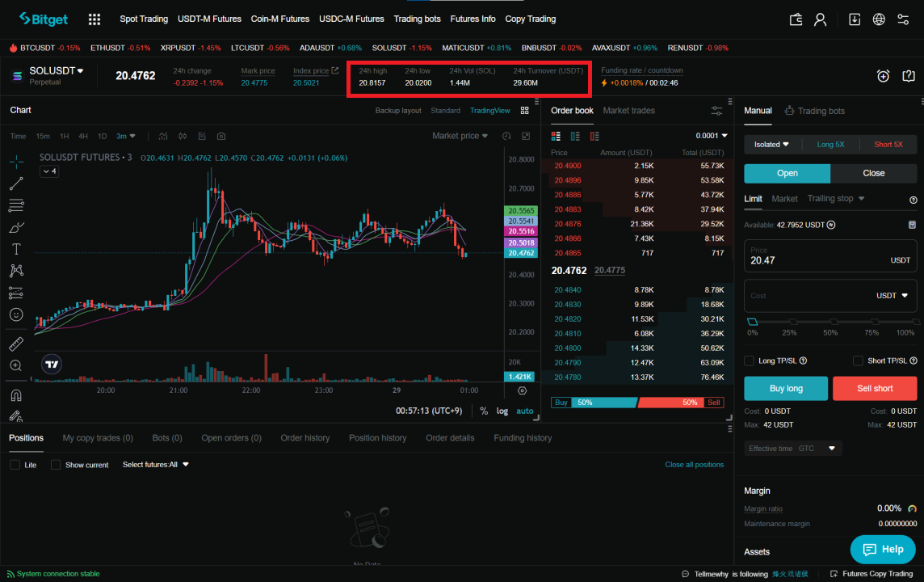Screen dimensions: 924x582
Task: Select the pattern drawing tool
Action: [x=16, y=271]
